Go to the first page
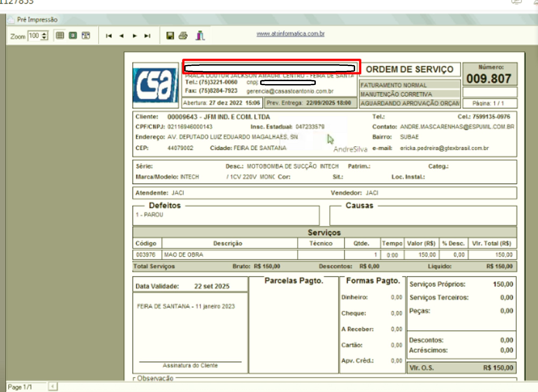 point(109,36)
